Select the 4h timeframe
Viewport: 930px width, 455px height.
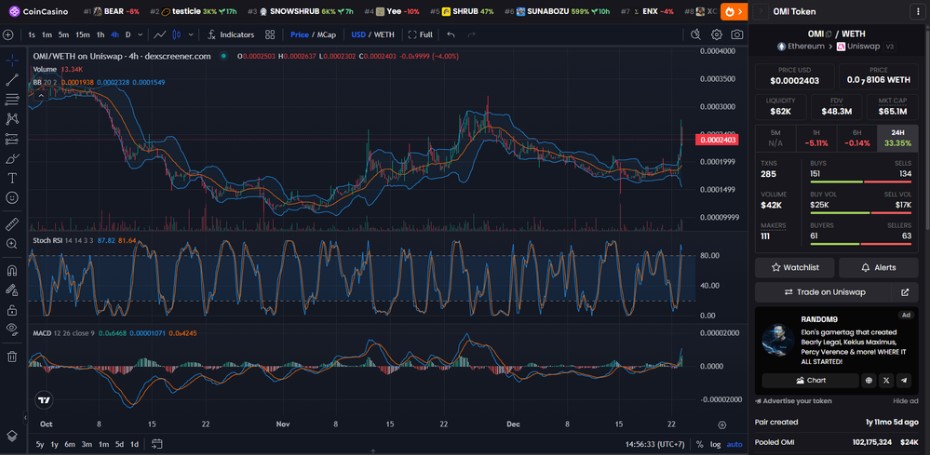pyautogui.click(x=115, y=35)
